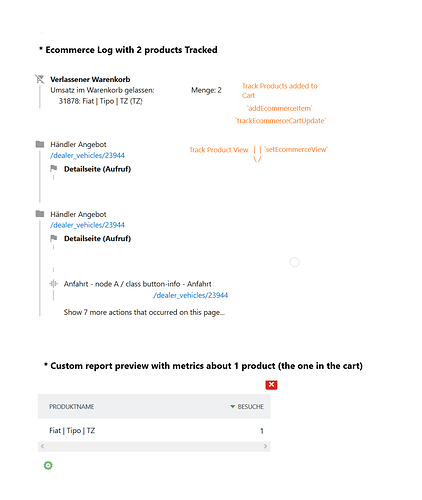Screen dimensions: 422x500
Task: Click the scrollbar right arrow
Action: point(265,446)
